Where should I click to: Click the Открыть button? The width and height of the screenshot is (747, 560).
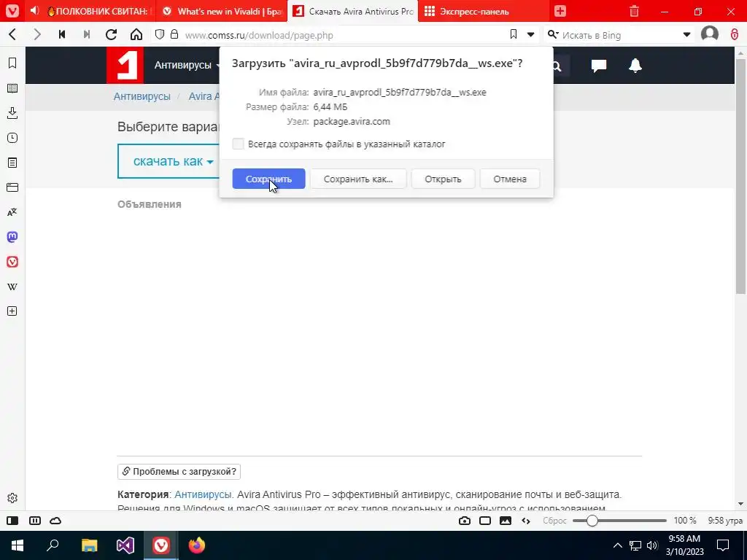pyautogui.click(x=443, y=179)
